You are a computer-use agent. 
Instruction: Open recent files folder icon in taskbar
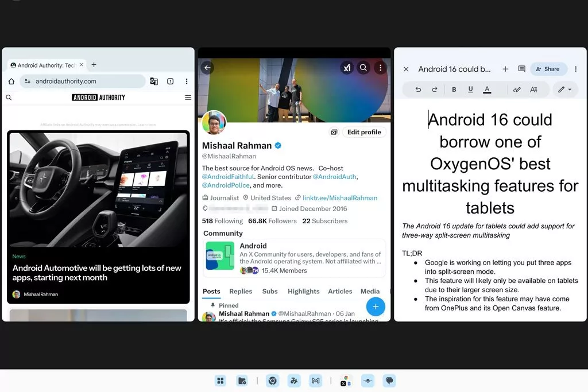[242, 381]
